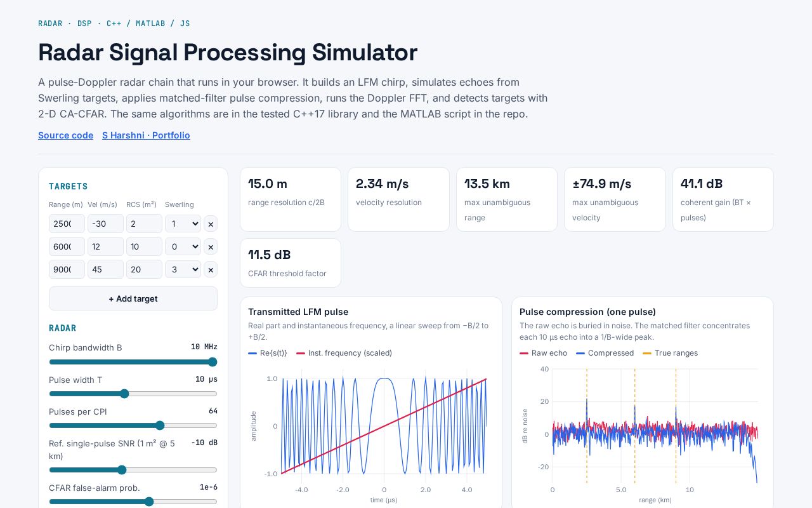
Task: Select the 15.0 m range resolution value
Action: pos(268,184)
